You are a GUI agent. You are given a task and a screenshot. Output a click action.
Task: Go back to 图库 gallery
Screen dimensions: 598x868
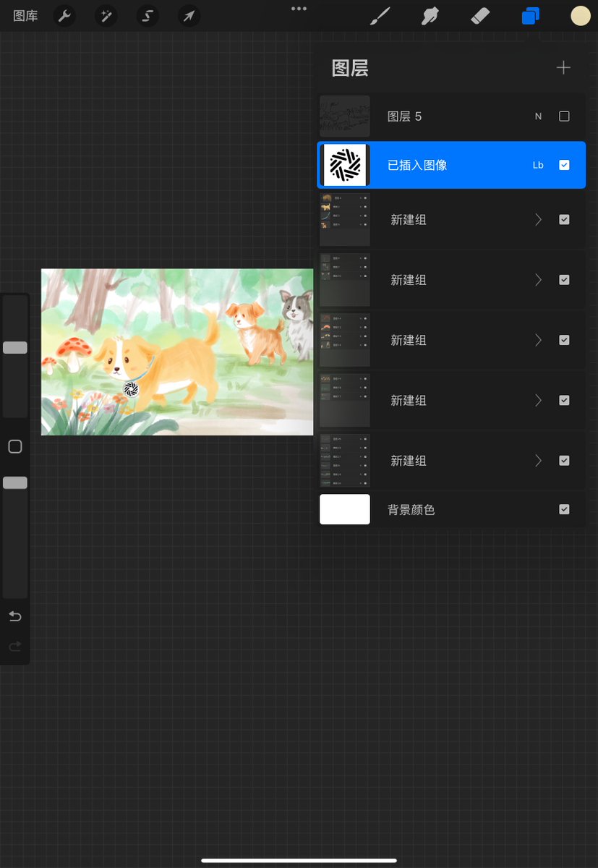25,16
